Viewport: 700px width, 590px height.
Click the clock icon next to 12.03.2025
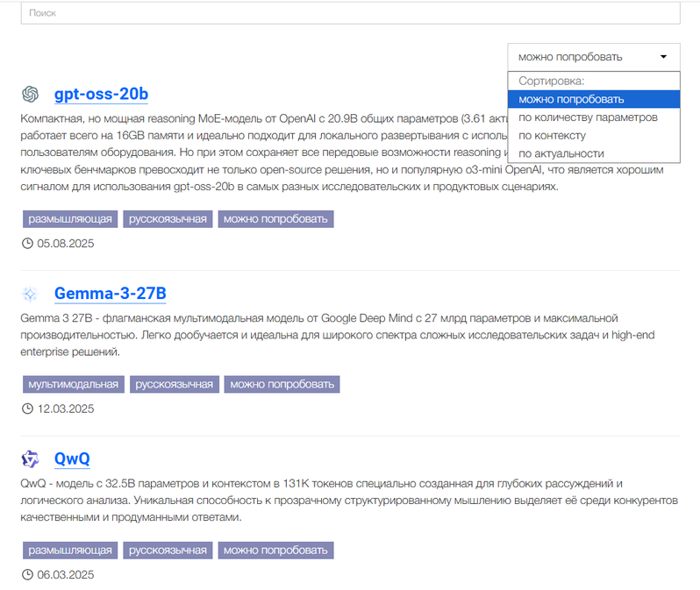(x=26, y=409)
